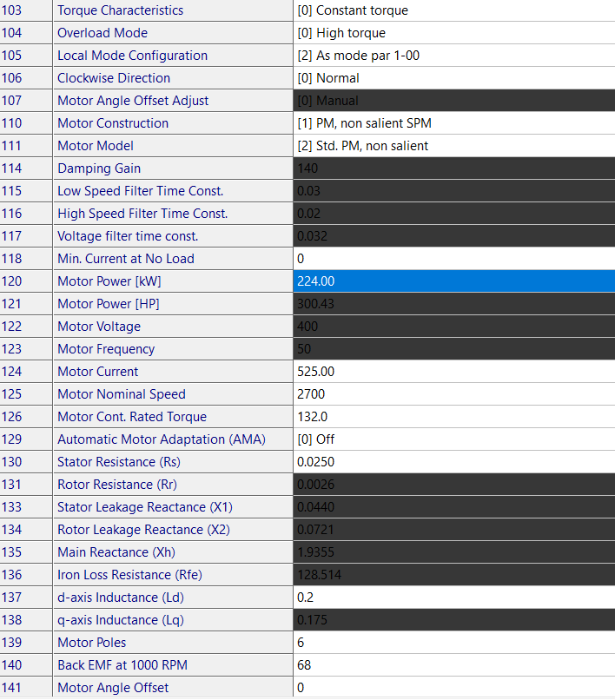
Task: Select Voltage filter time const. label
Action: [128, 236]
